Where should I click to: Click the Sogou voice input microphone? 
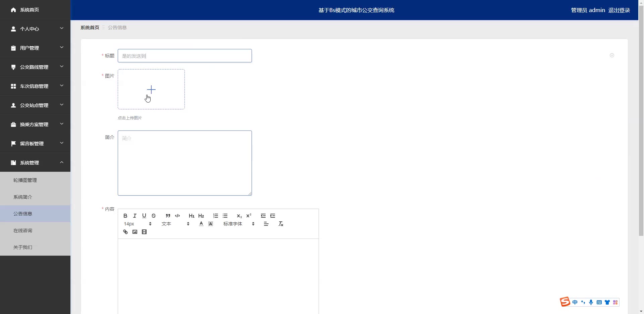pos(591,302)
